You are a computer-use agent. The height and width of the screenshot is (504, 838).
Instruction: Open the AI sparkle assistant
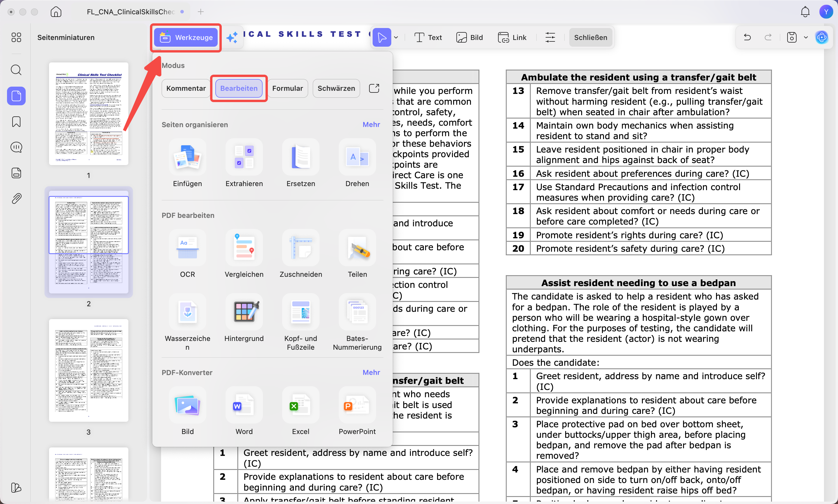232,37
